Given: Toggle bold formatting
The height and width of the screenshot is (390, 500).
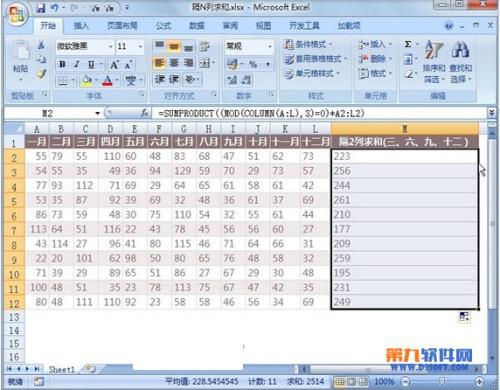Looking at the screenshot, I should coord(62,64).
